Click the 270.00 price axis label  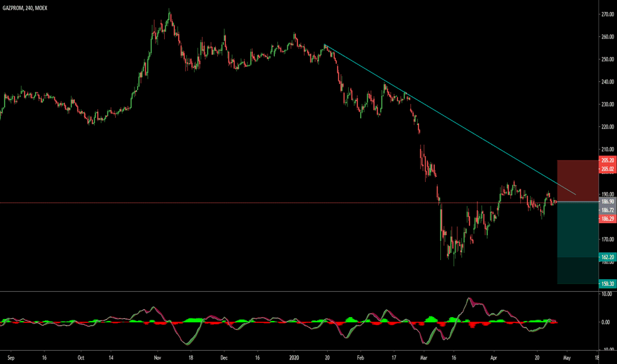608,14
